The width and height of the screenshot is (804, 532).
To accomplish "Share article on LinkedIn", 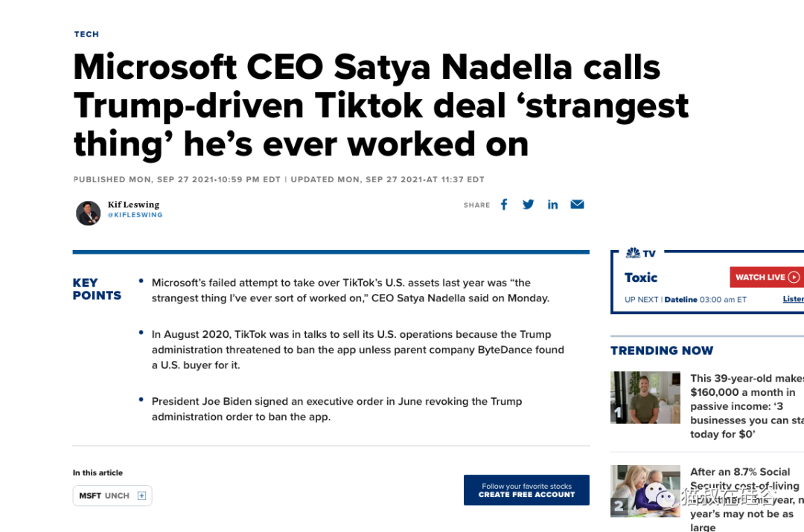I will click(552, 205).
